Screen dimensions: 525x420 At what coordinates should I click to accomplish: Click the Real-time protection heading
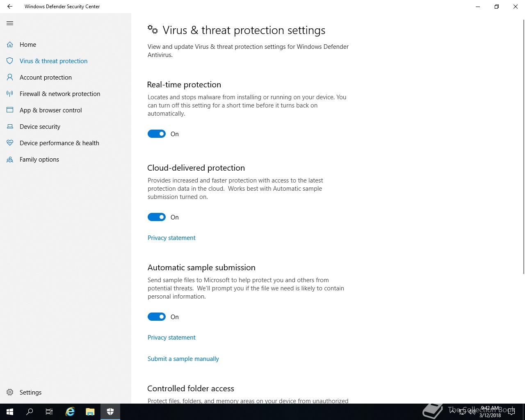(184, 84)
